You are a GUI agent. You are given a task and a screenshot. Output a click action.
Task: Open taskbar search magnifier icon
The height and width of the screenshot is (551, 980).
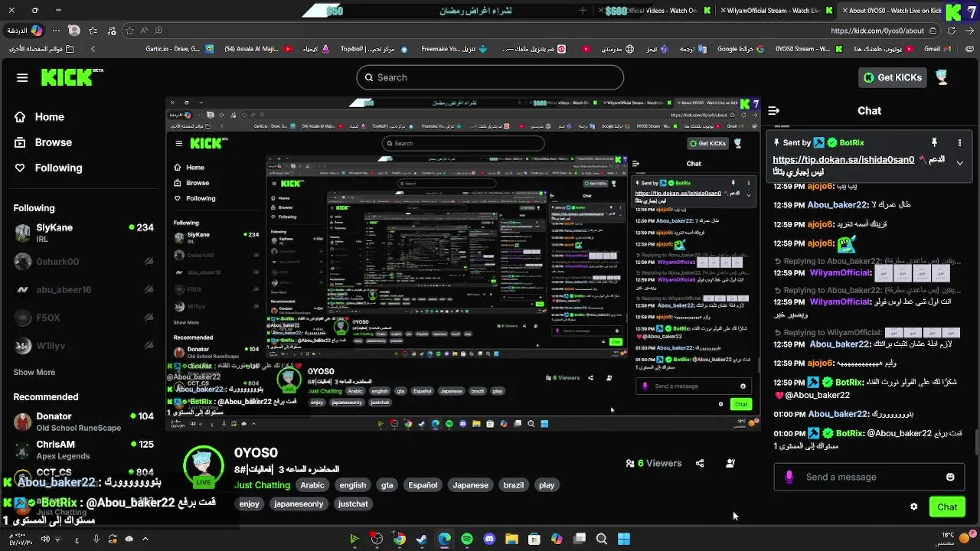[x=602, y=539]
